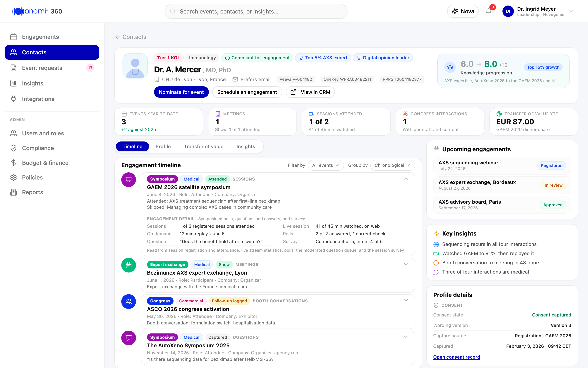Open the consent record link
Image resolution: width=588 pixels, height=368 pixels.
tap(457, 357)
